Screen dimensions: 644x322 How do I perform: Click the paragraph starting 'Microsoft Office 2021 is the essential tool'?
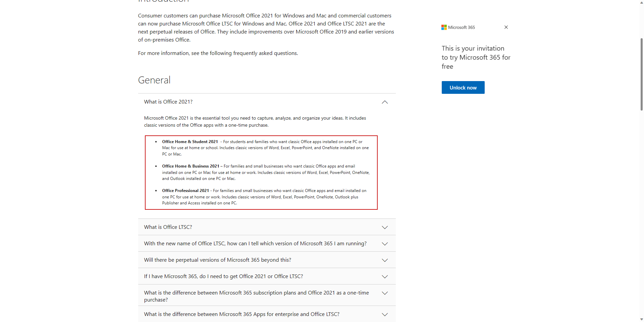[255, 122]
